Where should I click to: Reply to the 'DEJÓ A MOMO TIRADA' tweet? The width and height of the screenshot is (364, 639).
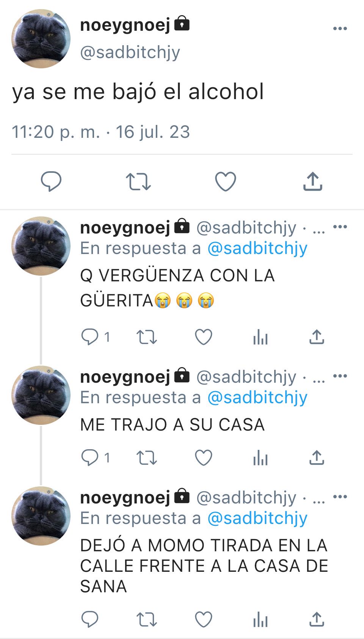coord(90,619)
